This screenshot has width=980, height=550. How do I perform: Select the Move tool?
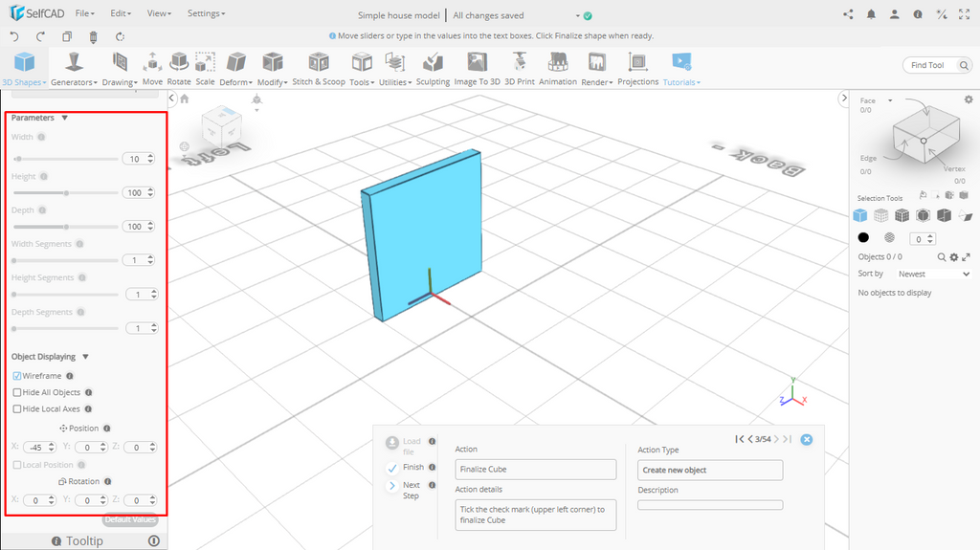click(x=152, y=67)
